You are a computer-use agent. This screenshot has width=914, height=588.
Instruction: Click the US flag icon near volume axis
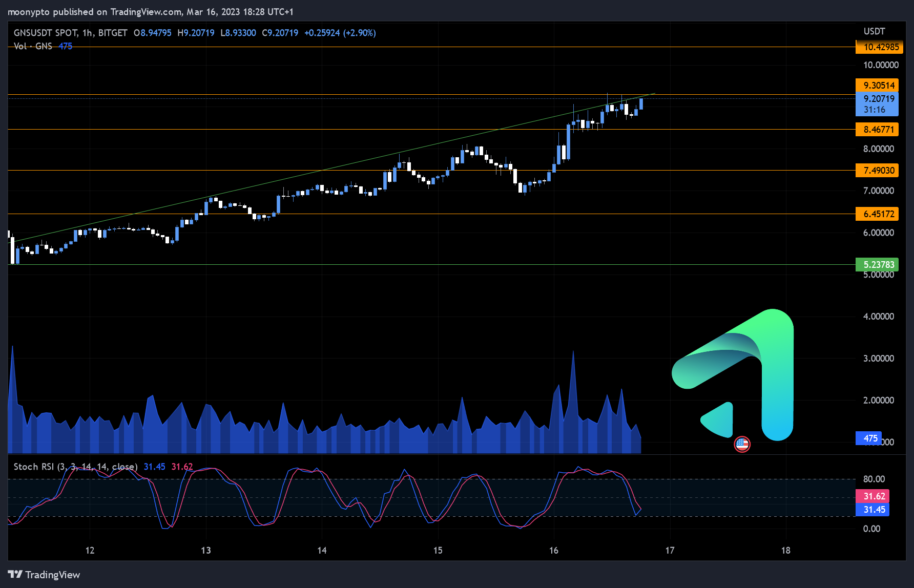tap(742, 444)
